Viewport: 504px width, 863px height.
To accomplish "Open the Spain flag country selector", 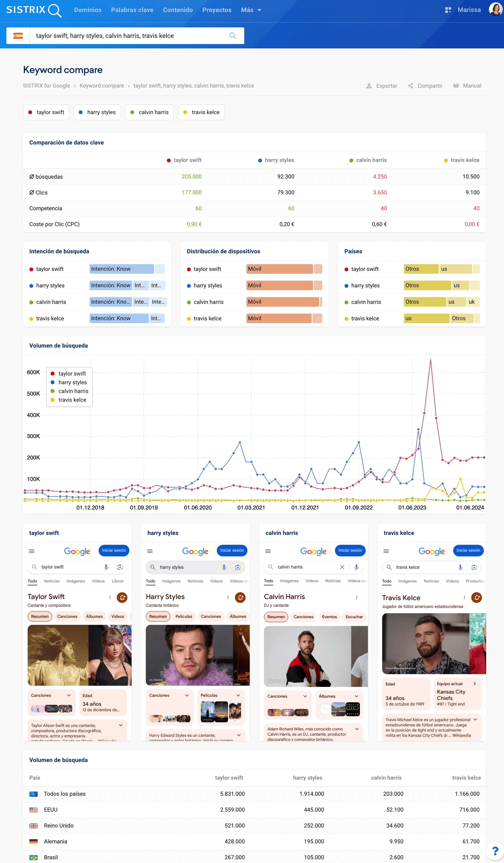I will (18, 36).
